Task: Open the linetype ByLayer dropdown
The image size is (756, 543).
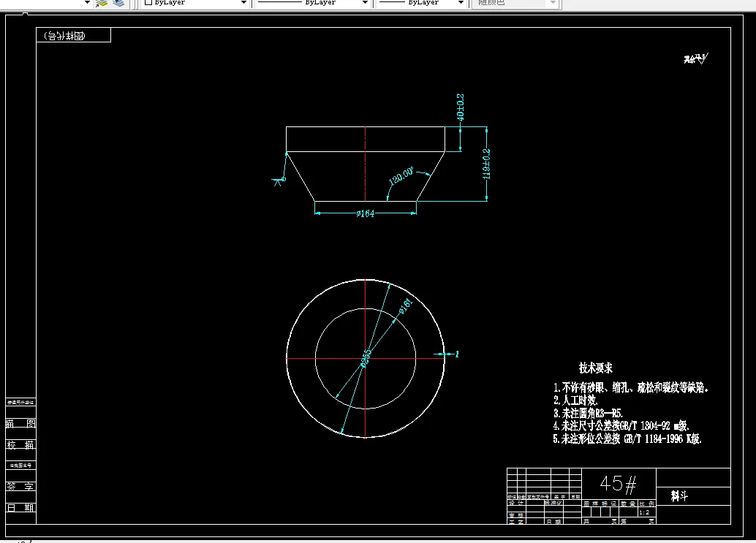Action: click(365, 2)
